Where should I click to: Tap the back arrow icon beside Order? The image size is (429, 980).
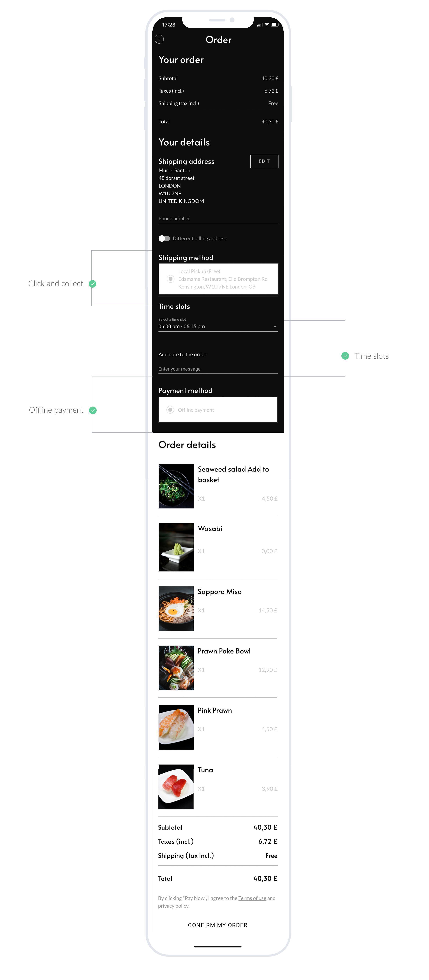[159, 39]
